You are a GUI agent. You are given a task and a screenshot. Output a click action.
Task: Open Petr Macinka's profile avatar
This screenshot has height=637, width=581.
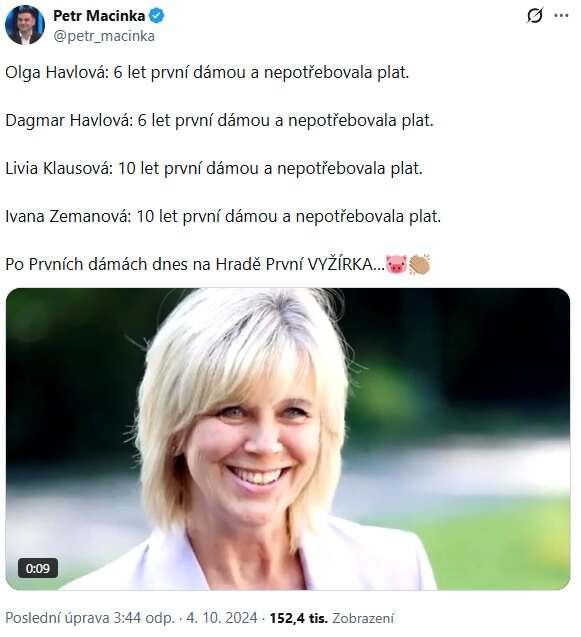tap(25, 25)
